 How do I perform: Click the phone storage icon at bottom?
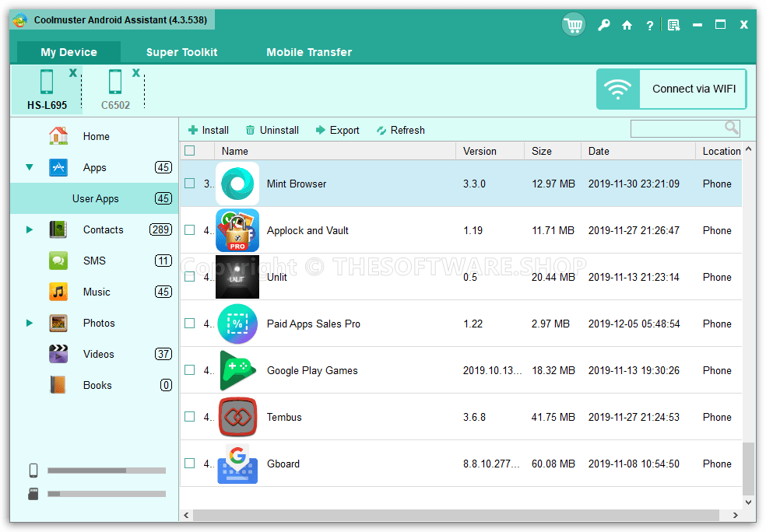coord(33,470)
